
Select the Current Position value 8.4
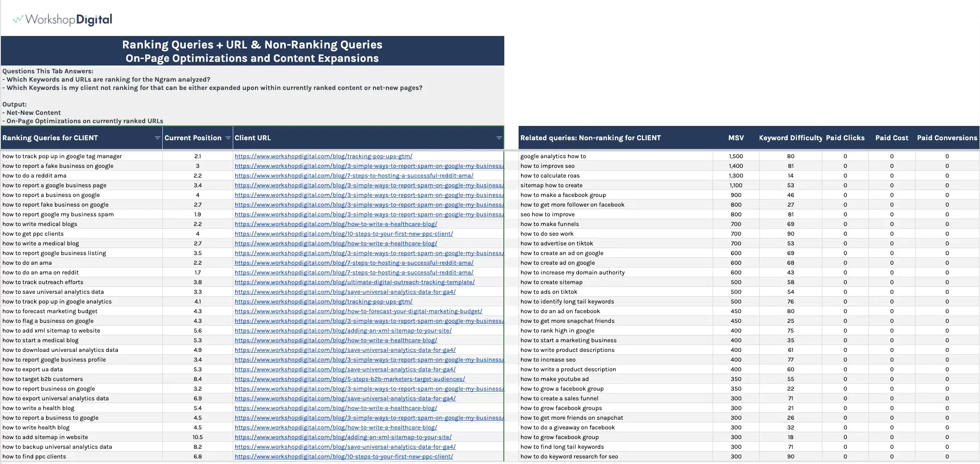[x=198, y=379]
